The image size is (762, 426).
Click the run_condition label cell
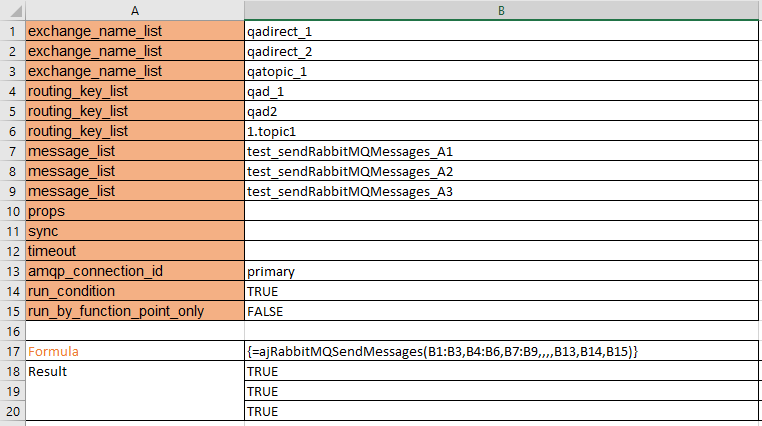click(134, 291)
